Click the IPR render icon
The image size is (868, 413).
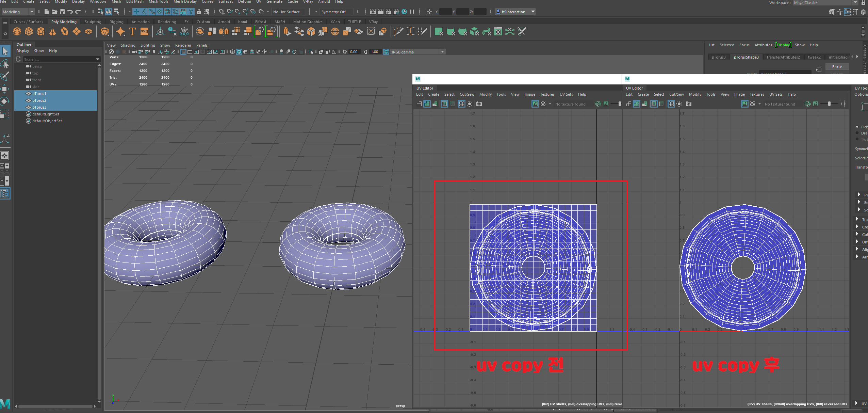tap(388, 12)
